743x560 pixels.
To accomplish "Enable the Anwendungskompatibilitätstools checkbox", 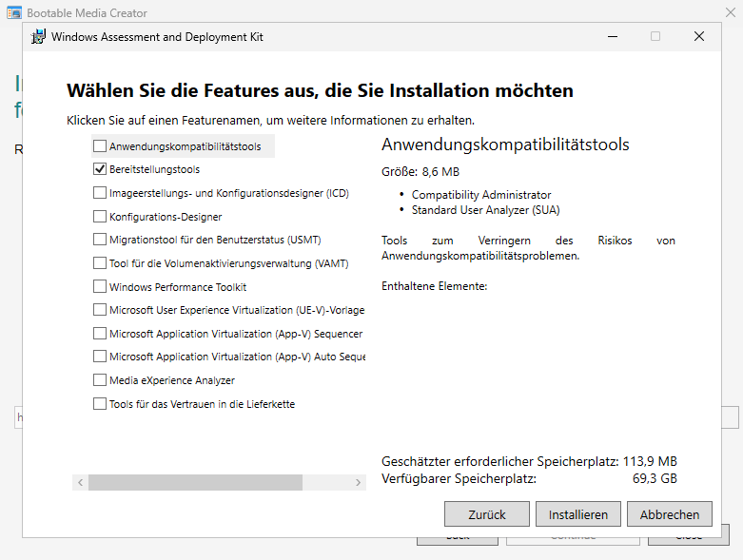I will click(100, 145).
